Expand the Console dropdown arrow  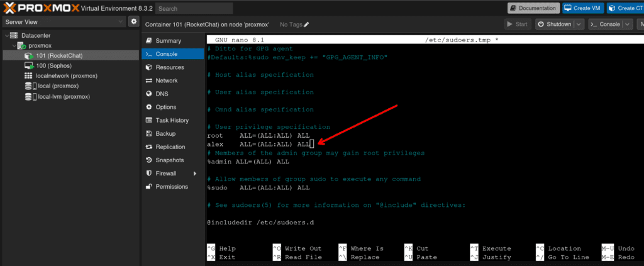(628, 25)
